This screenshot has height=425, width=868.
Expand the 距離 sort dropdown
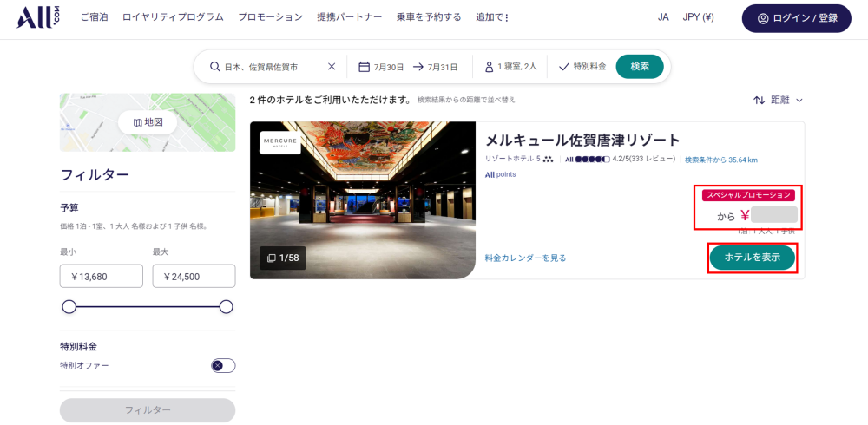[x=778, y=100]
